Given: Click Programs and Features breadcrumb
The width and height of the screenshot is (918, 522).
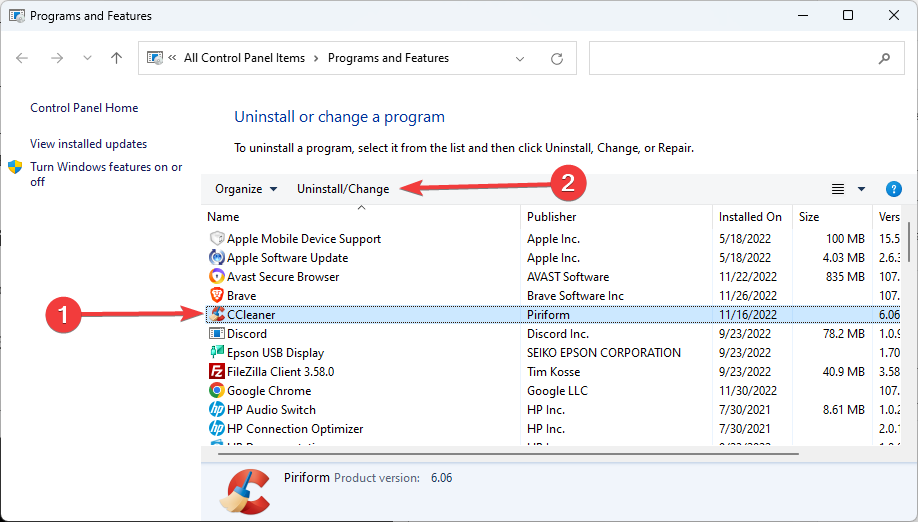Looking at the screenshot, I should click(x=388, y=58).
